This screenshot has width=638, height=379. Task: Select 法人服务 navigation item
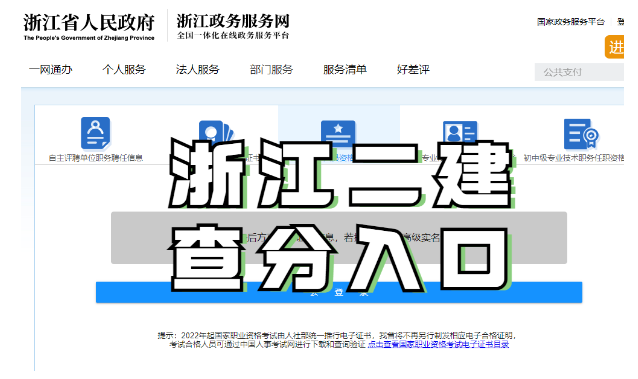point(198,70)
